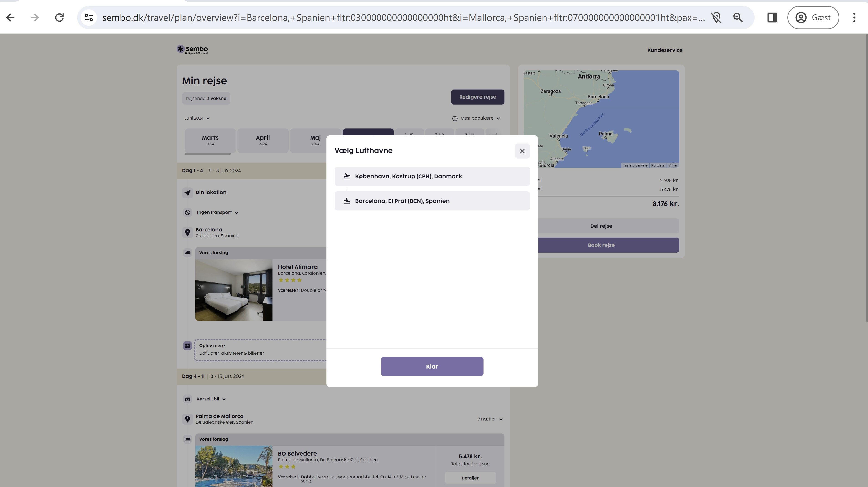868x487 pixels.
Task: Click the Redigere rejse button
Action: coord(477,97)
